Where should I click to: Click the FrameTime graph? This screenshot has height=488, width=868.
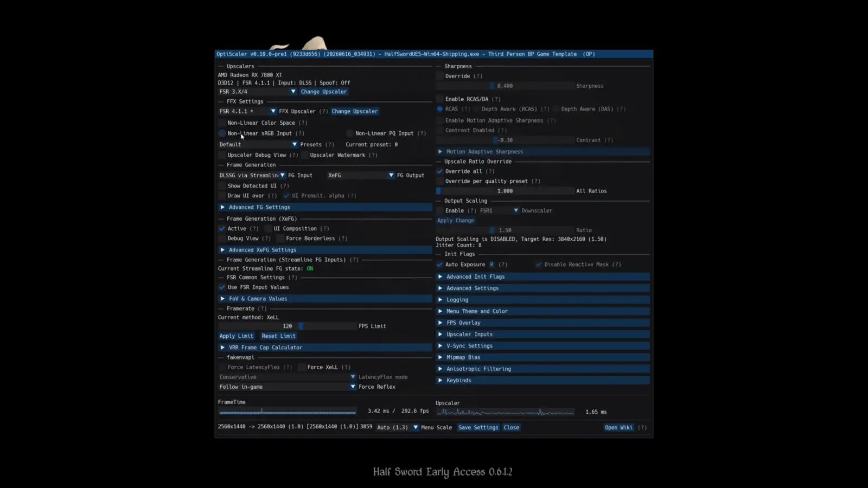(x=288, y=412)
